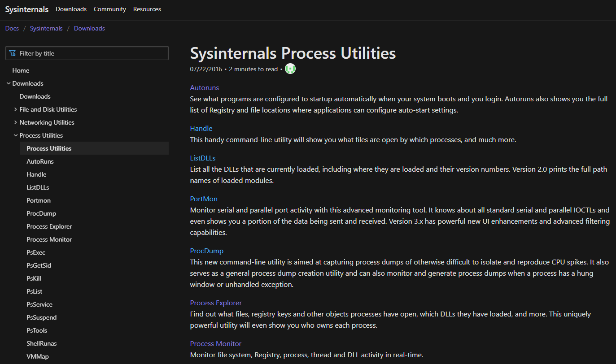This screenshot has height=364, width=616.
Task: Open the Autoruns article link
Action: 204,87
